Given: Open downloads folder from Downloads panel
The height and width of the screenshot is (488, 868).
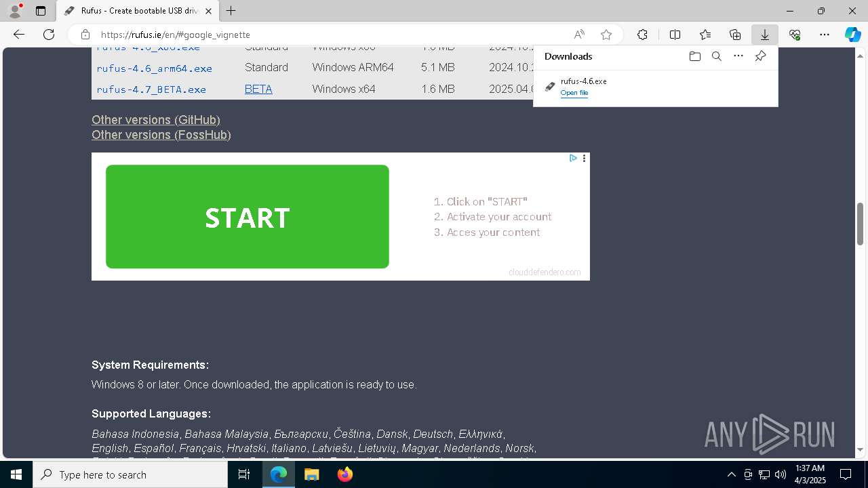Looking at the screenshot, I should 694,56.
